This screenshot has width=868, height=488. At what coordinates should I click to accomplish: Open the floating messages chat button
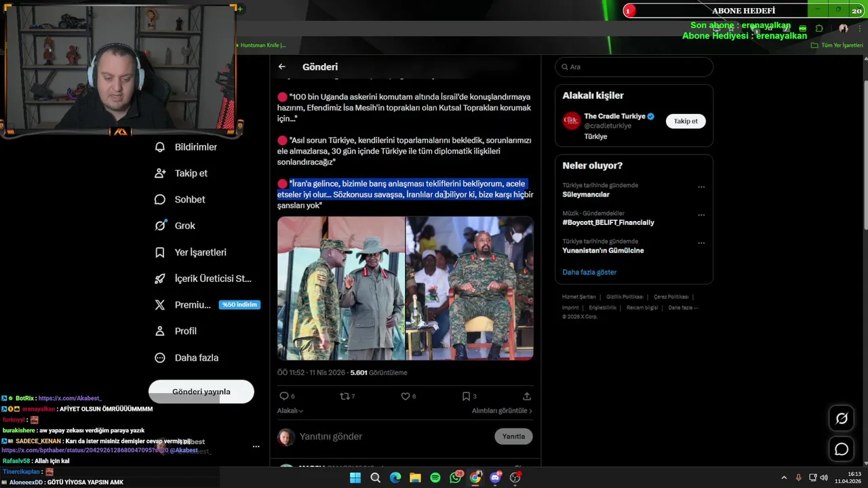[x=842, y=449]
